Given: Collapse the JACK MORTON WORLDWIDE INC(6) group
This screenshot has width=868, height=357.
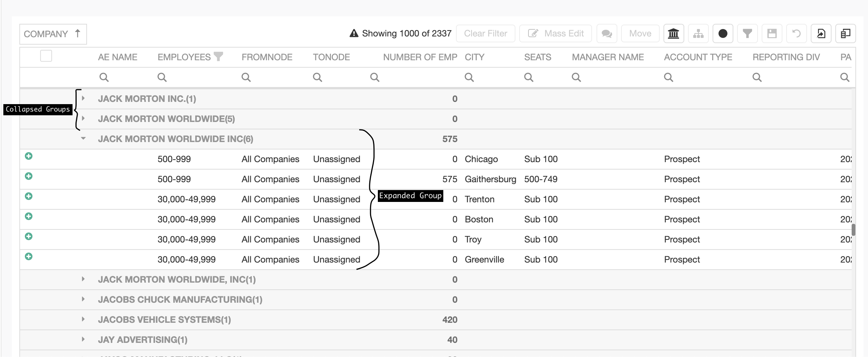Looking at the screenshot, I should pyautogui.click(x=83, y=138).
